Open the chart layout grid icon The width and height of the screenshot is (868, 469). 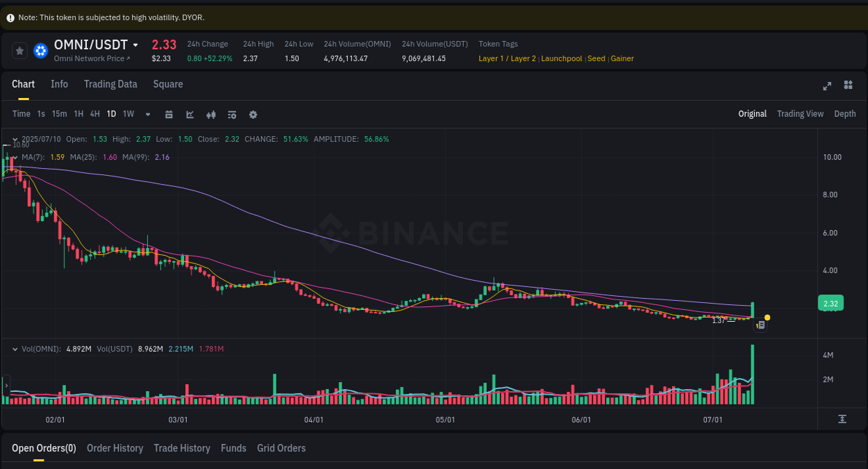click(848, 85)
